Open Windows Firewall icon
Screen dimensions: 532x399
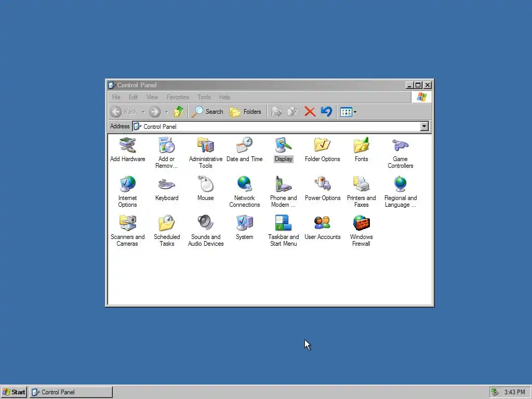point(362,223)
